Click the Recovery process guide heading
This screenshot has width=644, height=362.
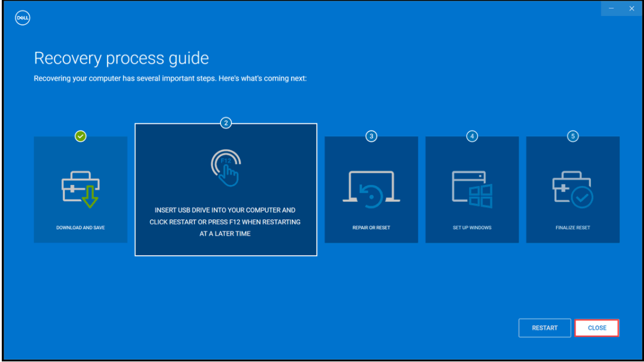click(121, 58)
